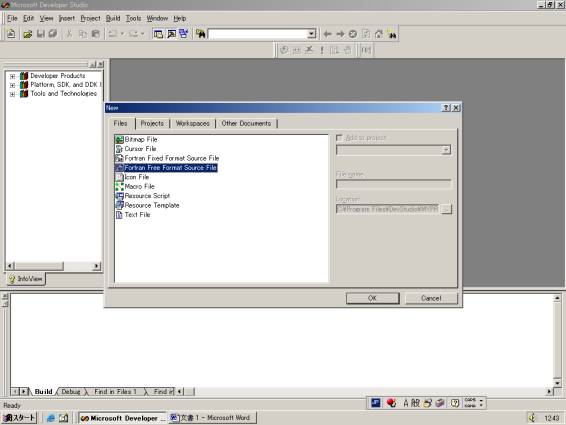Select Macro File in the list
The width and height of the screenshot is (566, 425).
click(x=139, y=186)
